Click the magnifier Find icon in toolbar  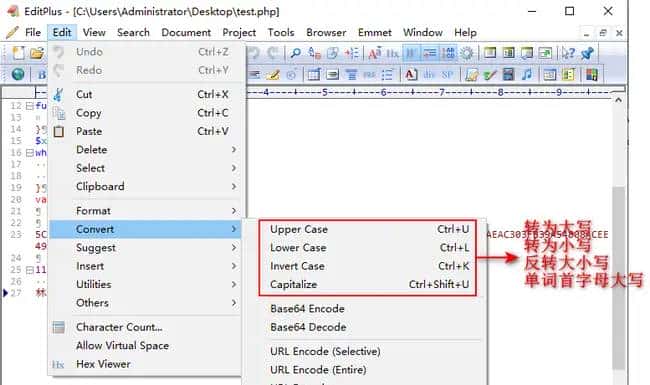click(x=296, y=53)
